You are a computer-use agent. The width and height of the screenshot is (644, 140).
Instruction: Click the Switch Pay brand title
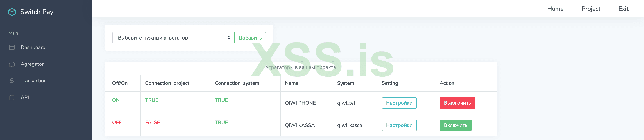click(x=37, y=12)
